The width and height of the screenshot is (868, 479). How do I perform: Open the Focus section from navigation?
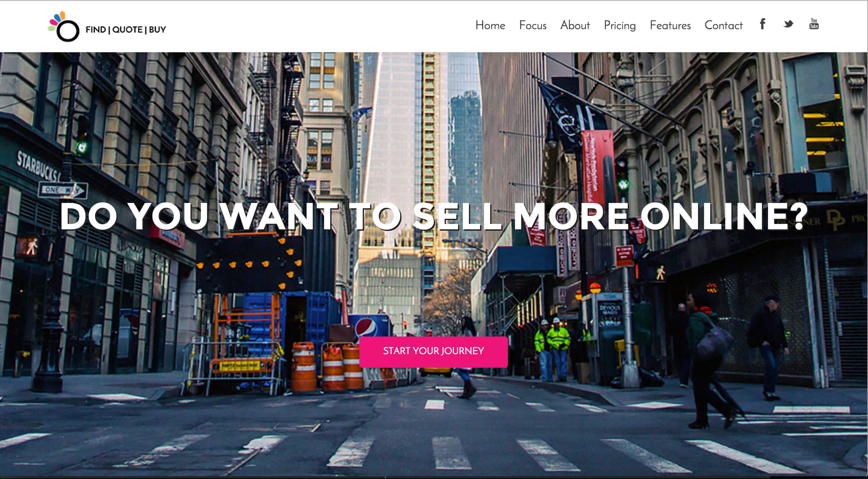pos(533,25)
